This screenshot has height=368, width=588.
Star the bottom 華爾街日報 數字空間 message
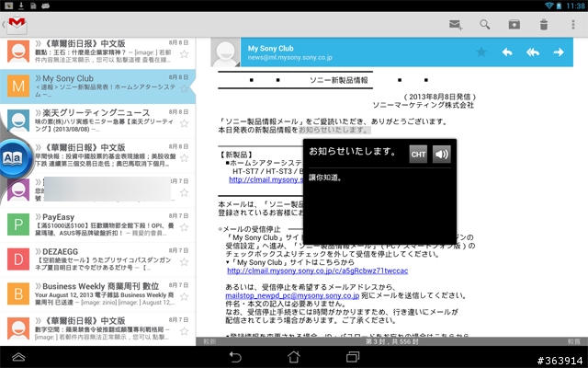(x=184, y=331)
